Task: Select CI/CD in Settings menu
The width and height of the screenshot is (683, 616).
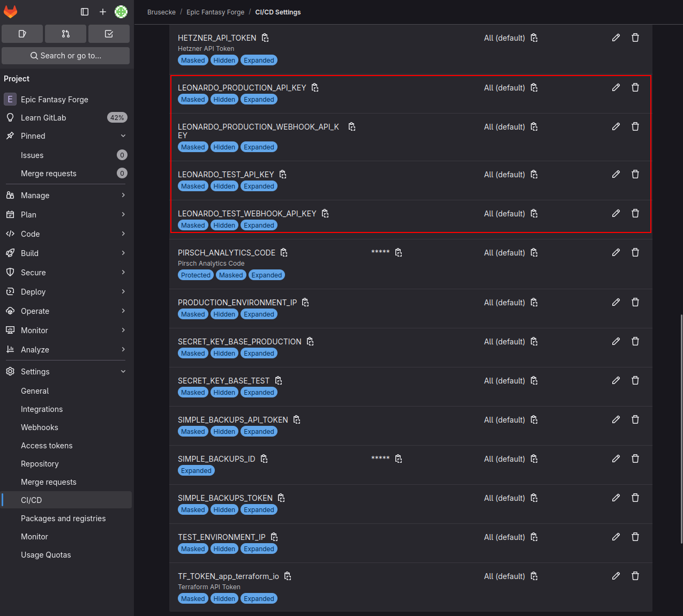Action: click(66, 500)
